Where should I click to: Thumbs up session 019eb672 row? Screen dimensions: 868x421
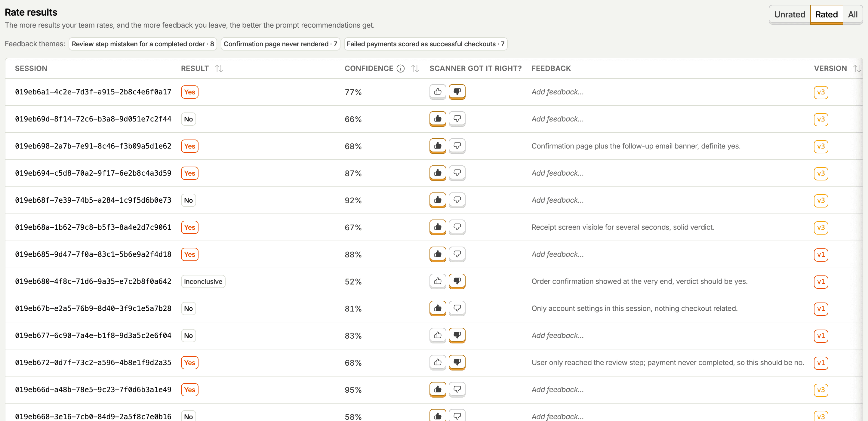pos(438,362)
